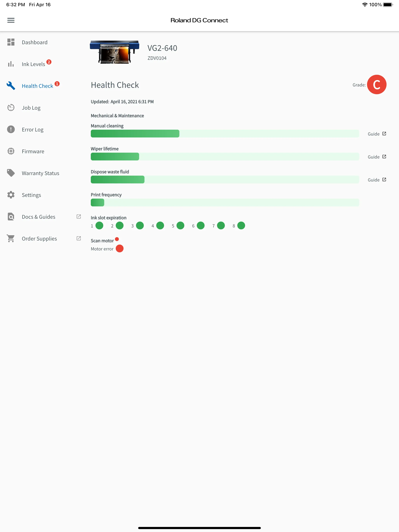Click the Wiper lifetime progress bar
This screenshot has height=532, width=399.
click(225, 157)
